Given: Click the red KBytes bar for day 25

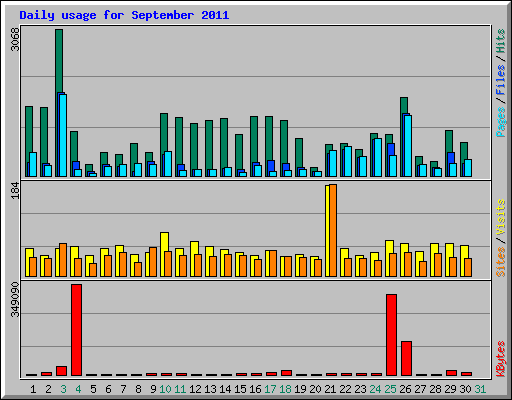Looking at the screenshot, I should point(391,335).
